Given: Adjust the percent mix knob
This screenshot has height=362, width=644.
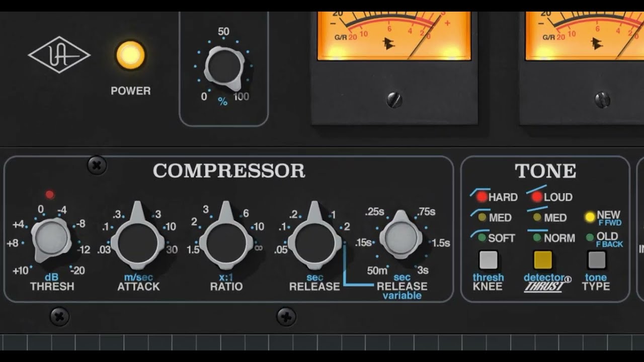Looking at the screenshot, I should [225, 67].
